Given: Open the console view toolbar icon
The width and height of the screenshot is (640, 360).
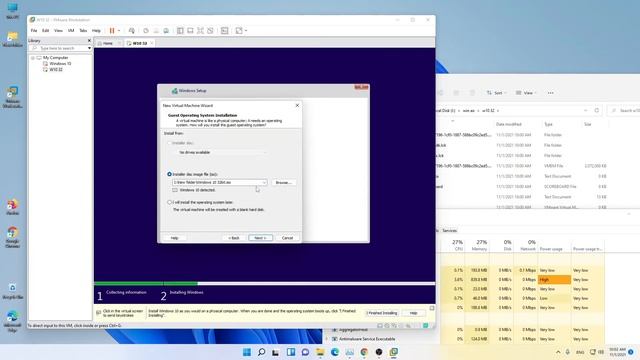Looking at the screenshot, I should pyautogui.click(x=224, y=31).
